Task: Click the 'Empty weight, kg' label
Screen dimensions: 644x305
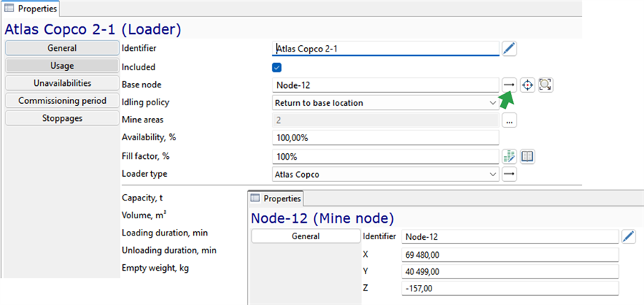Action: coord(155,268)
